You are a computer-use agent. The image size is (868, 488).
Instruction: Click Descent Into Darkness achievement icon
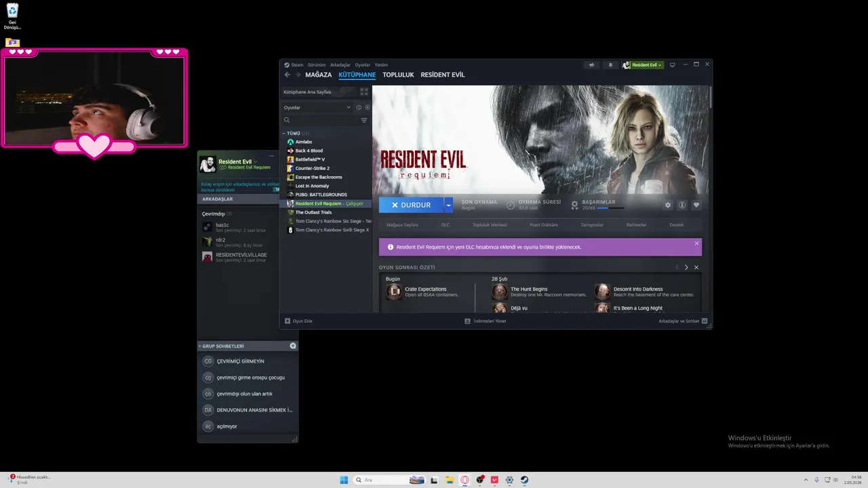pyautogui.click(x=602, y=291)
